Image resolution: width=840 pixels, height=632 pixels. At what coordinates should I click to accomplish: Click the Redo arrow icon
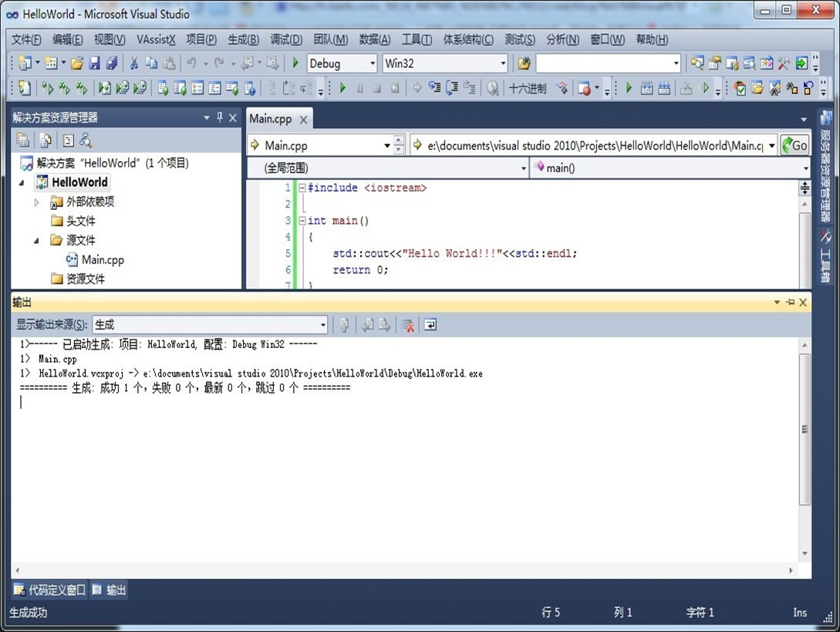(x=220, y=63)
